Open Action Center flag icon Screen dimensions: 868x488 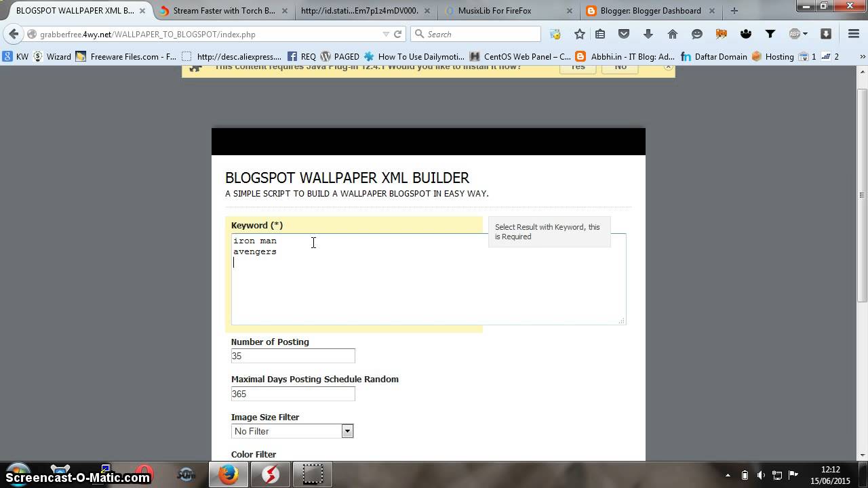pos(793,475)
